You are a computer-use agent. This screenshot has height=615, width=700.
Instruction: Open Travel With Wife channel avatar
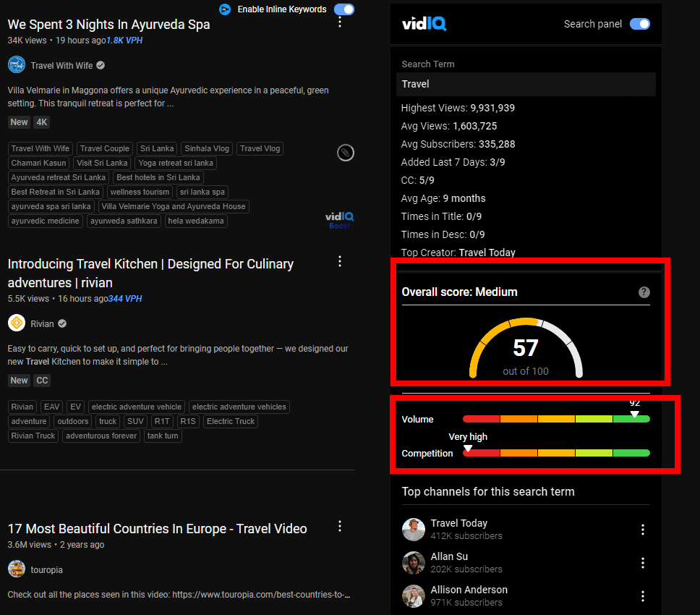[17, 65]
